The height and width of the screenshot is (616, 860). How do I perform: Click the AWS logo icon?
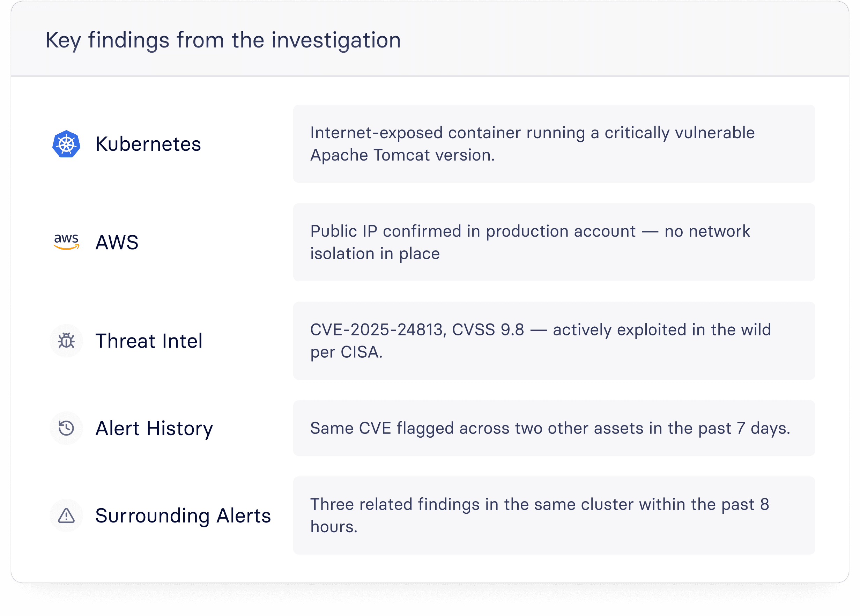[66, 242]
